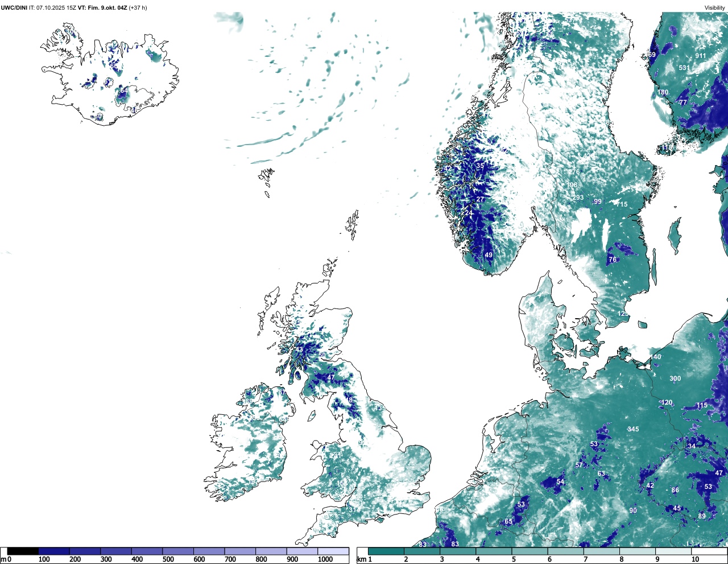Click the '911' visibility value over Finland

tap(700, 56)
